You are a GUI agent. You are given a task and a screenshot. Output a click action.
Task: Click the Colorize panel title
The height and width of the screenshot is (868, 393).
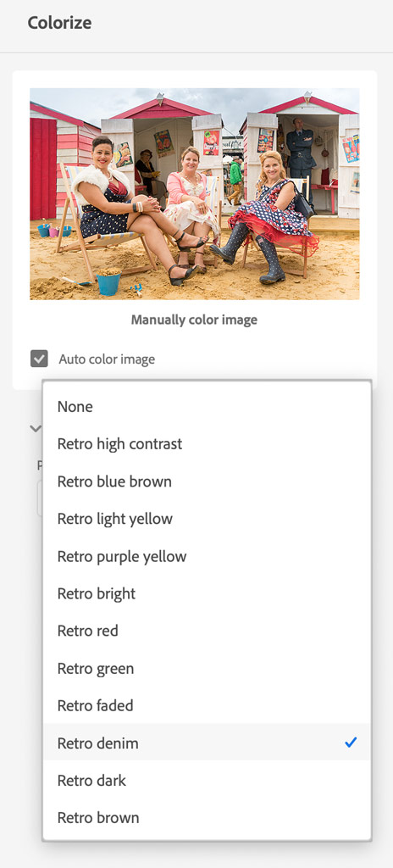click(60, 23)
